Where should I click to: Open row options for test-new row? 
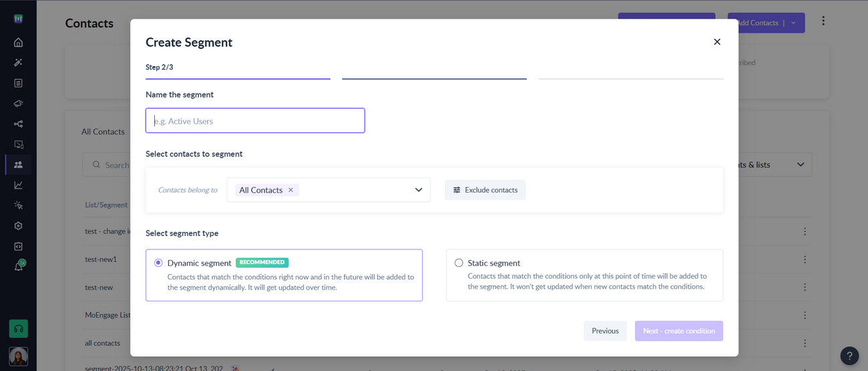coord(805,287)
